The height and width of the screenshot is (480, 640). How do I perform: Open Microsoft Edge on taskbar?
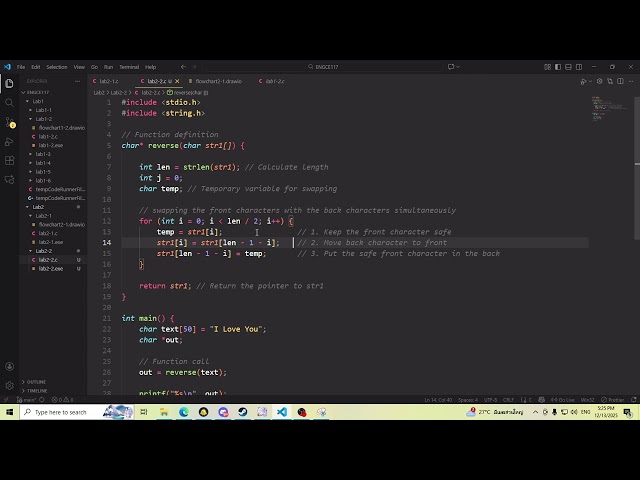point(184,412)
